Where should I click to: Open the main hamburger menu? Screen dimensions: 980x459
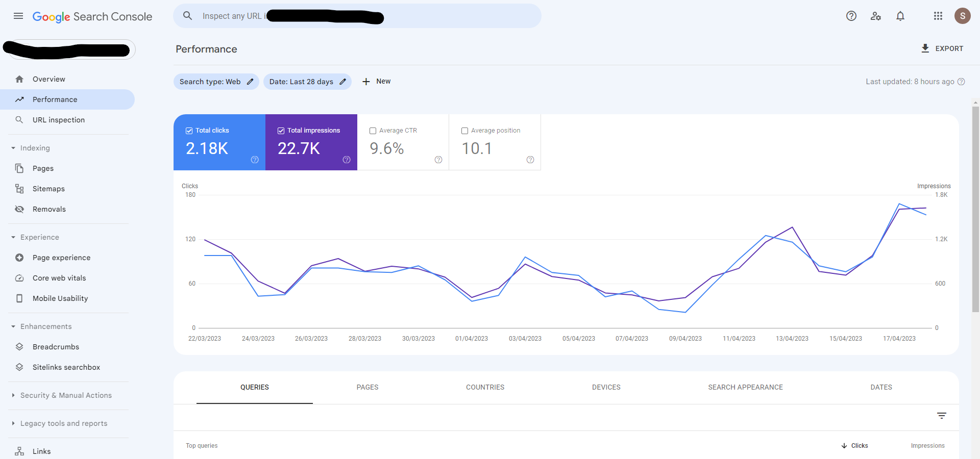(x=18, y=16)
